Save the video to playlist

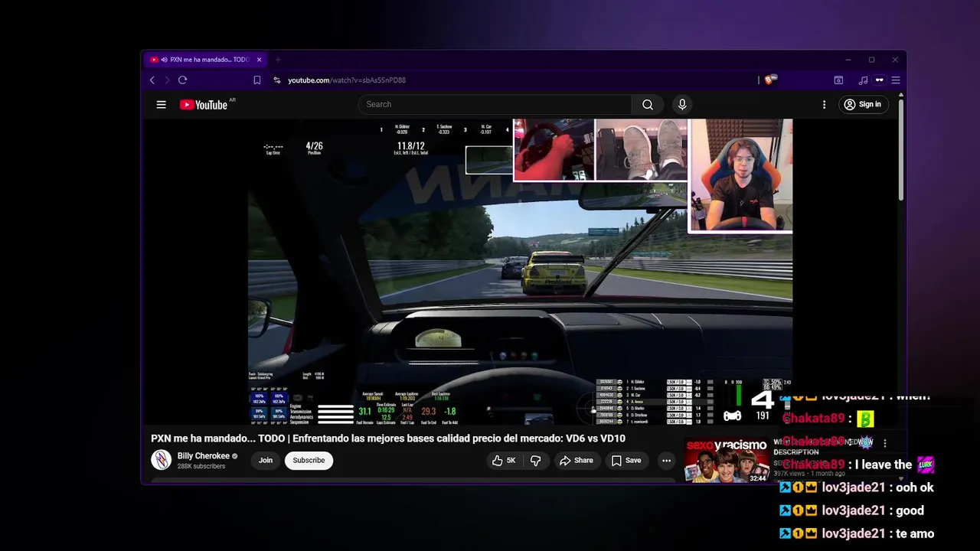click(x=626, y=461)
